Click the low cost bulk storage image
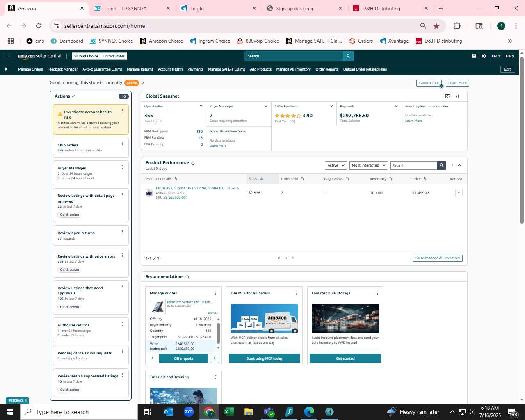The width and height of the screenshot is (525, 420). coord(345,318)
